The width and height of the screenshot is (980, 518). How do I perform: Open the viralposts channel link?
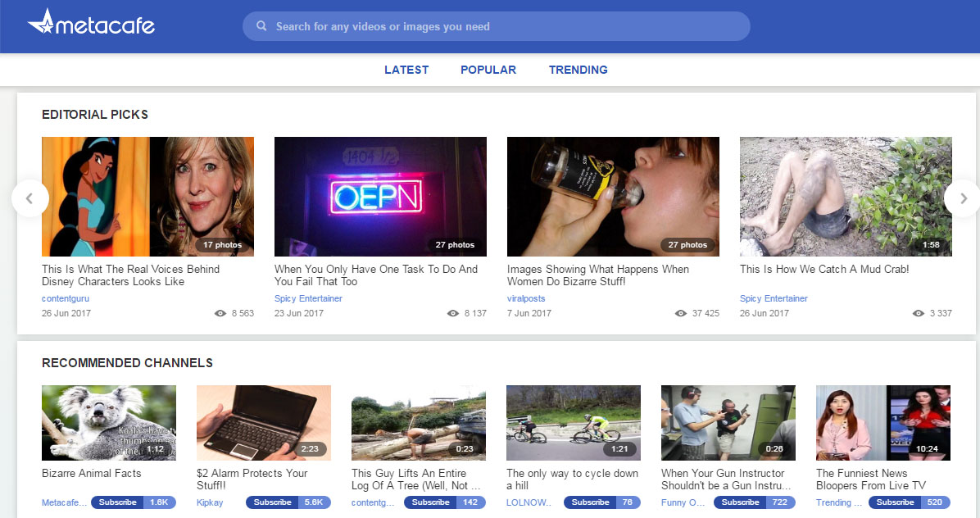[526, 298]
